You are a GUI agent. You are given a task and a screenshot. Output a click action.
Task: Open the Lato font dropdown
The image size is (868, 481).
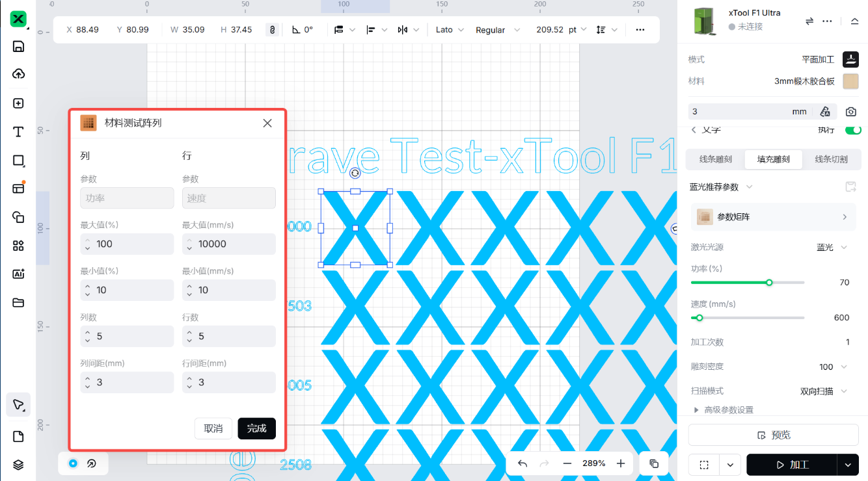[x=450, y=30]
